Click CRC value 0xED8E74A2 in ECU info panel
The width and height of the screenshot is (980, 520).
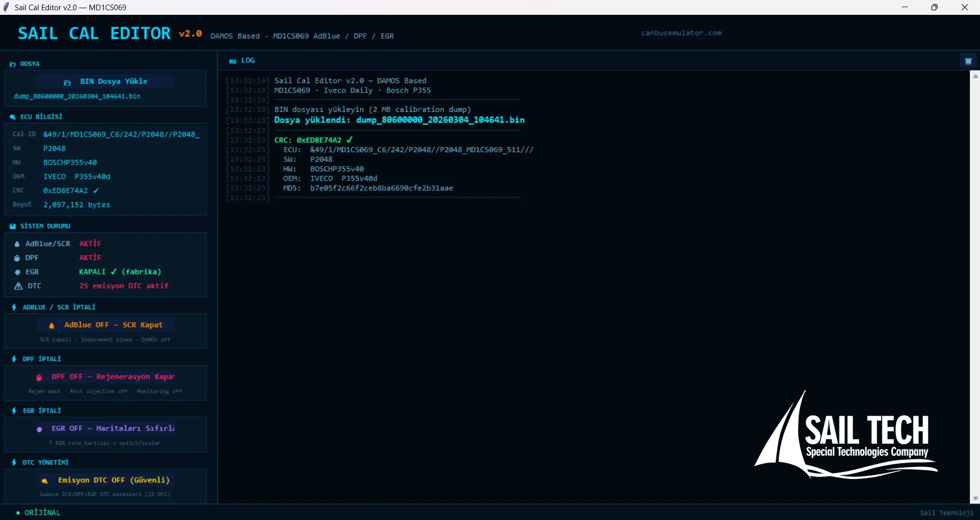tap(71, 191)
